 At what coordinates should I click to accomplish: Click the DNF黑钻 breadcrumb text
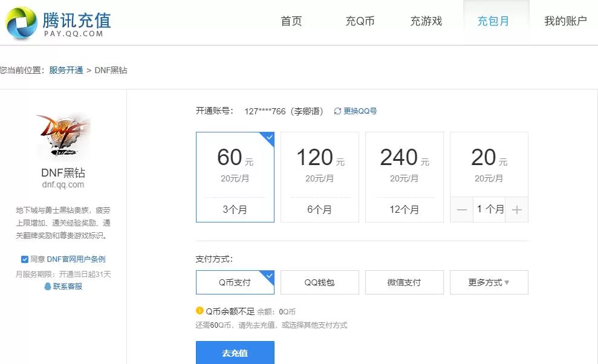(x=111, y=70)
